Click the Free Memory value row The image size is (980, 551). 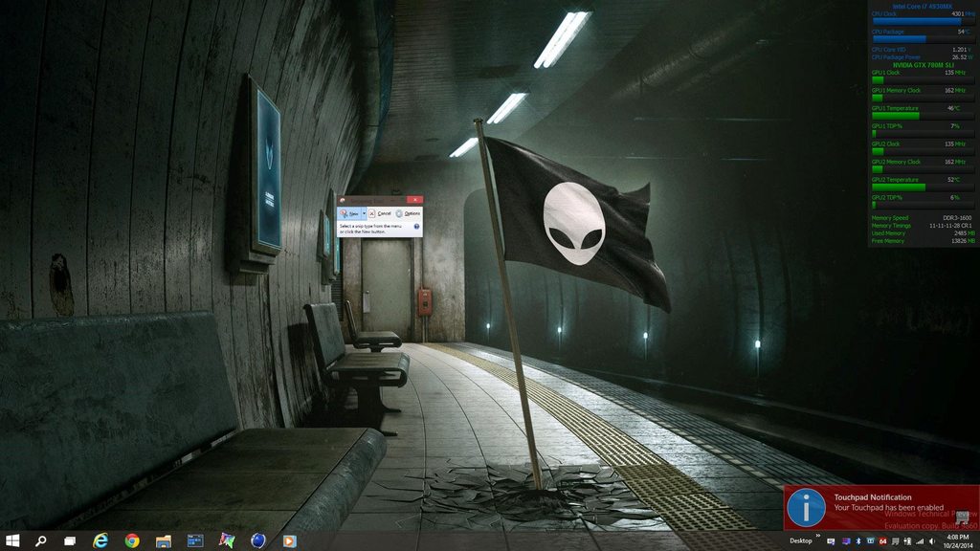click(923, 240)
